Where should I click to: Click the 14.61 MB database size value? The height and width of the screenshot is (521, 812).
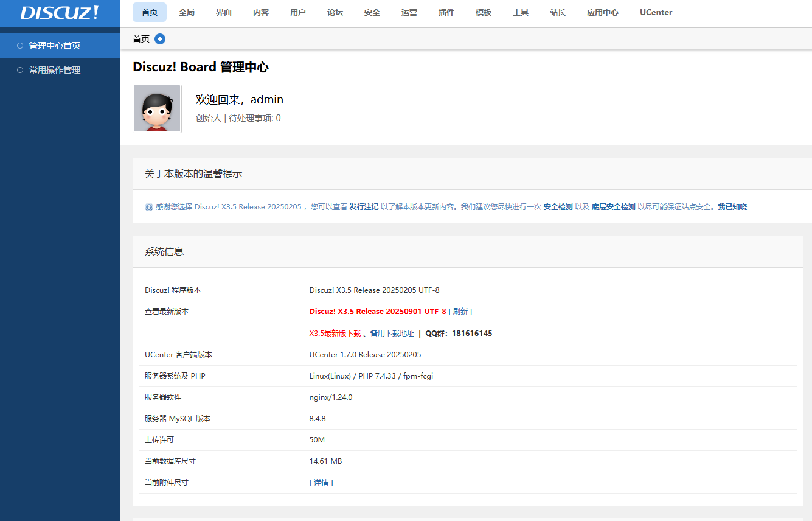pyautogui.click(x=326, y=461)
